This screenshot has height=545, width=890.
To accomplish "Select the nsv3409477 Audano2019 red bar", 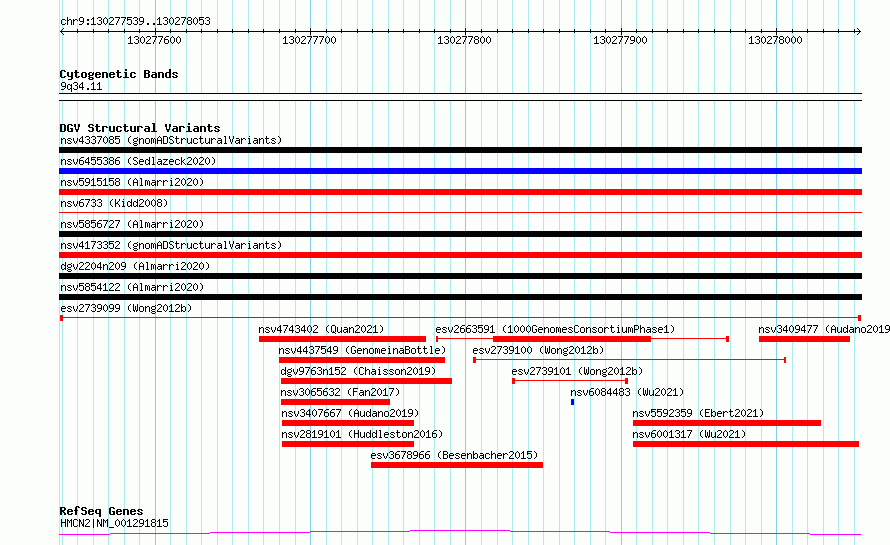I will tap(804, 339).
